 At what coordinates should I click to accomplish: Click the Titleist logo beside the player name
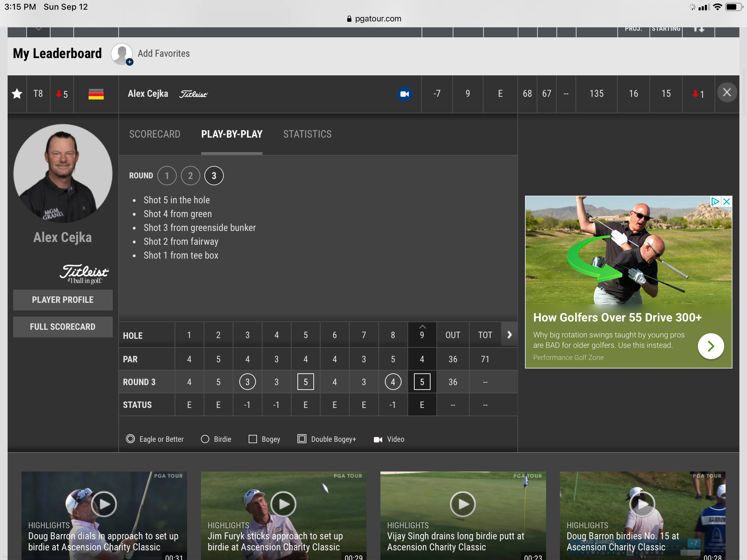coord(193,94)
